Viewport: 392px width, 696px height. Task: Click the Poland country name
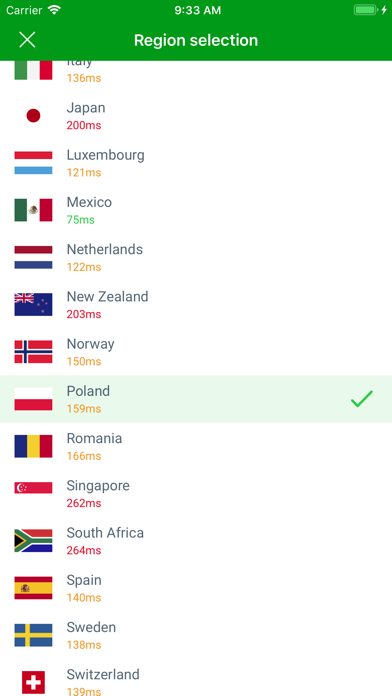pyautogui.click(x=88, y=391)
